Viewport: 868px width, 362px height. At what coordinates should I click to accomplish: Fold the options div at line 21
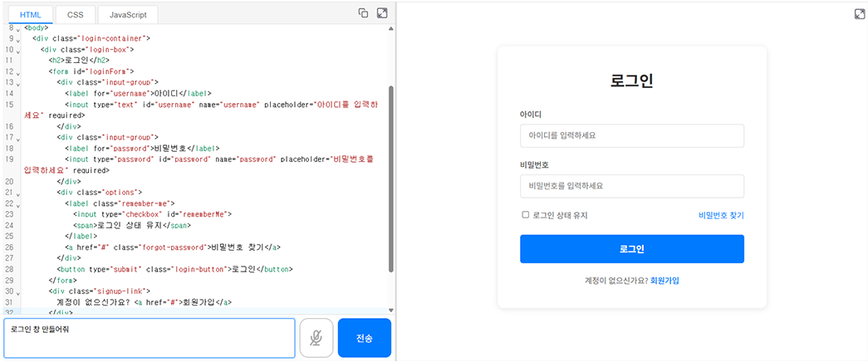[18, 194]
